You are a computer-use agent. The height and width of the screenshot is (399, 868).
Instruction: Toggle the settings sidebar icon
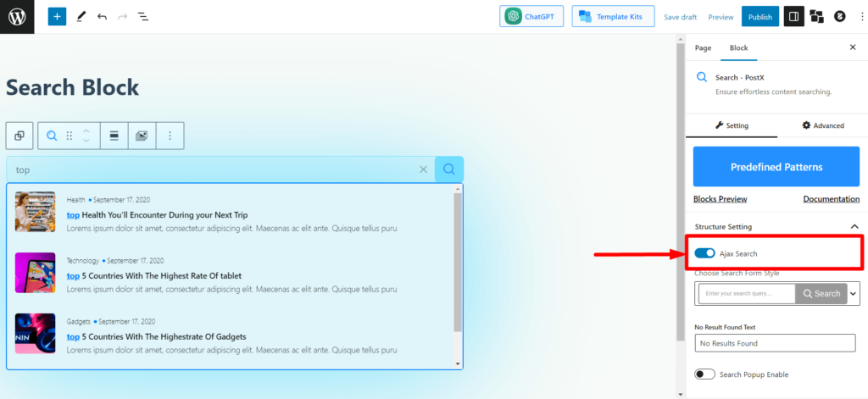point(793,17)
